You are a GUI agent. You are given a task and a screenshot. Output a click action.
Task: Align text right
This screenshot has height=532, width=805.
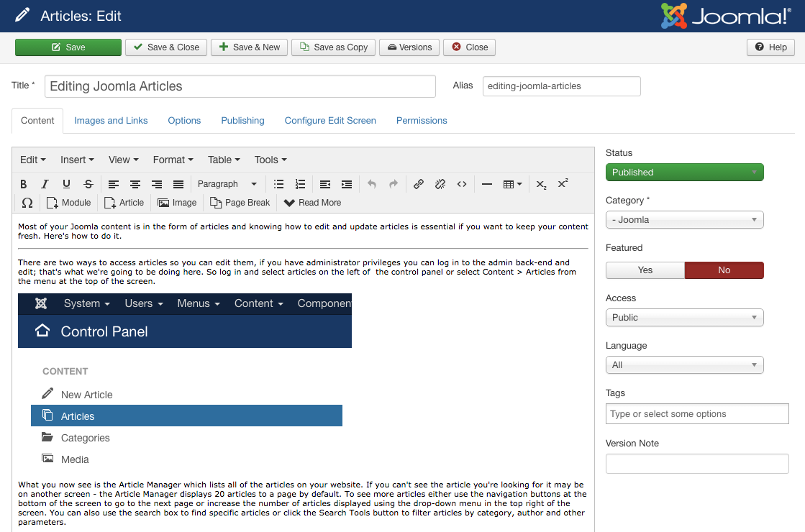click(157, 183)
